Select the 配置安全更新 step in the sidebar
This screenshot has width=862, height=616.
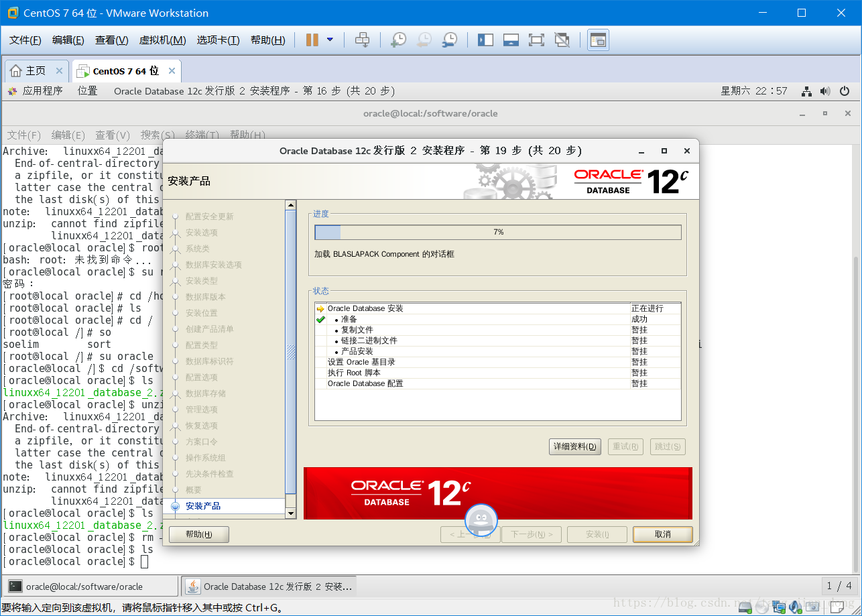pyautogui.click(x=209, y=217)
